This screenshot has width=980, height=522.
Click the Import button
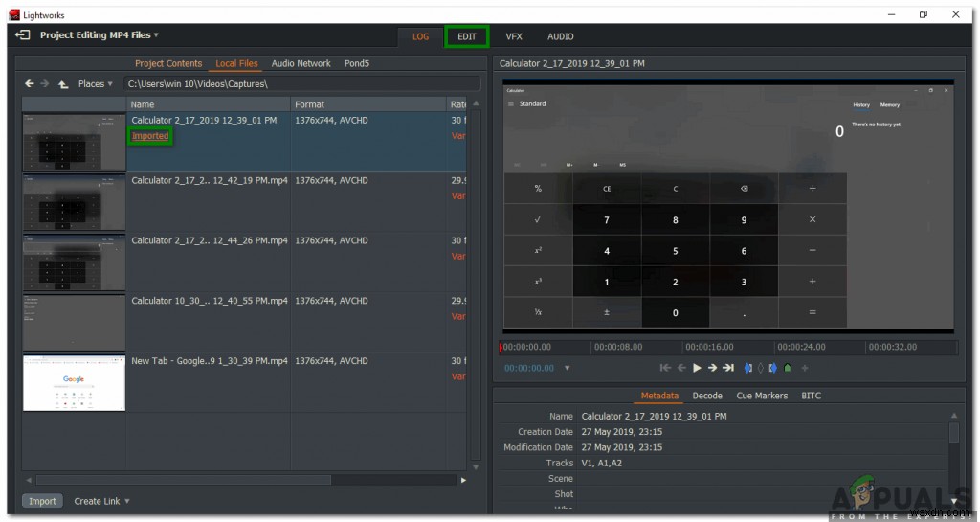[42, 501]
